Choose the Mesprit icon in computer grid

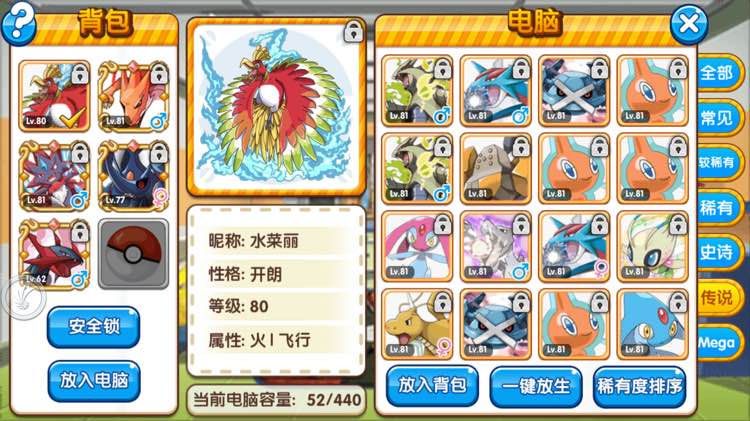click(x=417, y=246)
